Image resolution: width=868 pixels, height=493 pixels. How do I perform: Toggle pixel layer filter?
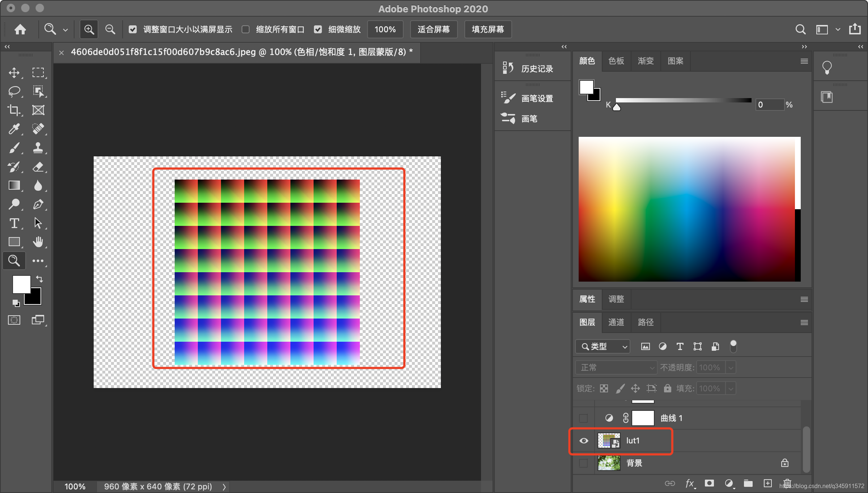645,346
